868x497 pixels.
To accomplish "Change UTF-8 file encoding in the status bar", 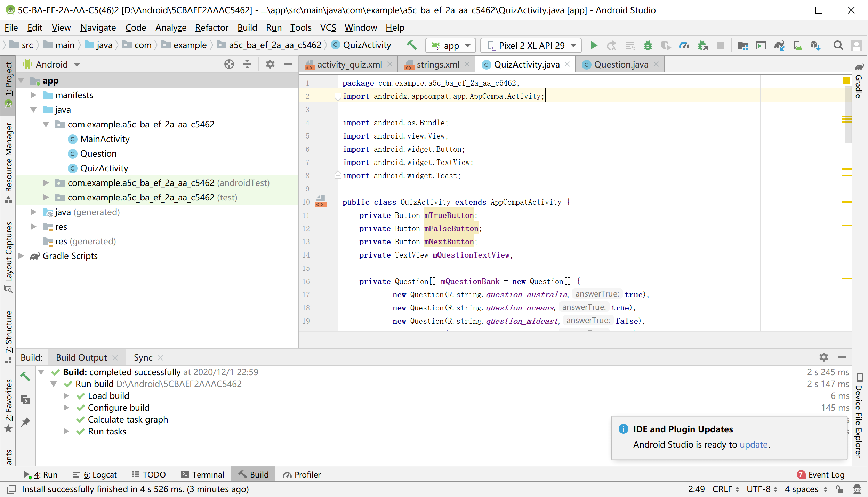I will (x=762, y=489).
